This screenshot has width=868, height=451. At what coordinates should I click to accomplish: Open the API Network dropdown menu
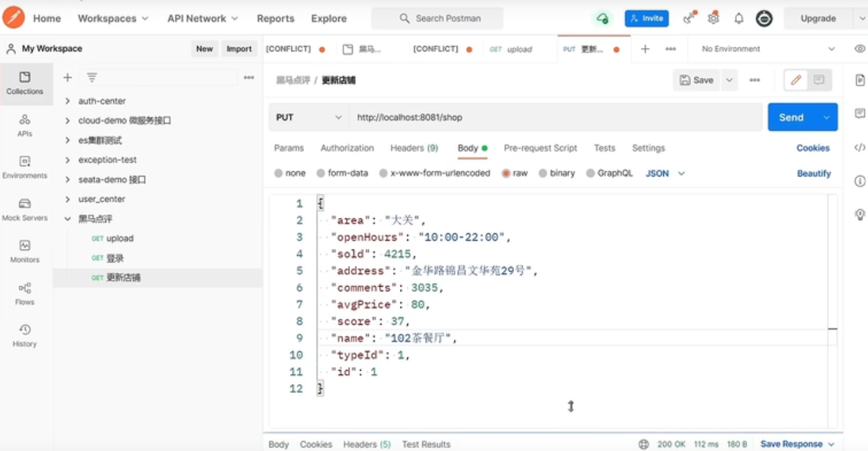203,18
